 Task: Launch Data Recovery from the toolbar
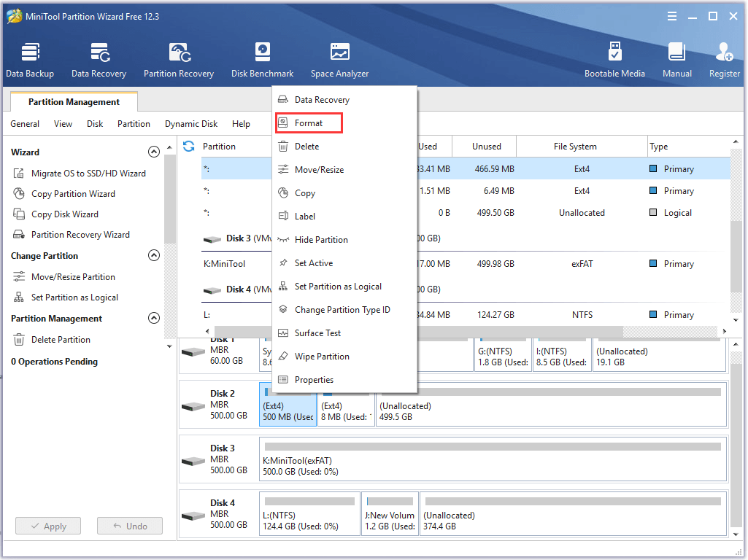click(99, 60)
